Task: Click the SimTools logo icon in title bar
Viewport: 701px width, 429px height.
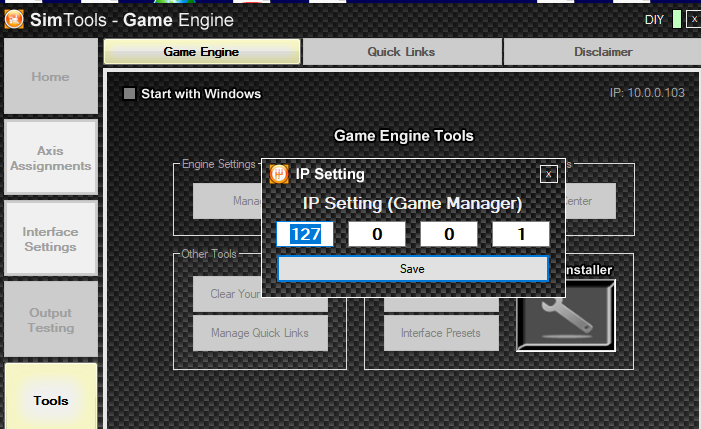Action: point(14,20)
